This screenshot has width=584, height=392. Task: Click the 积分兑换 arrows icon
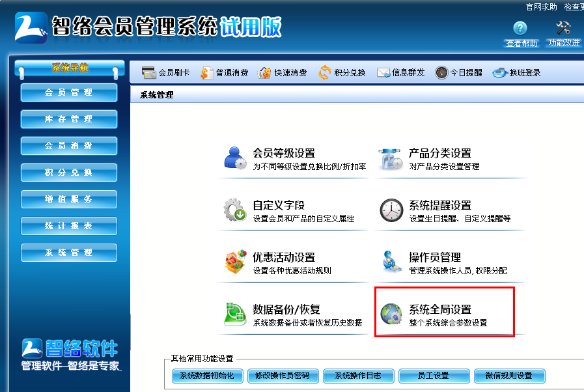[x=324, y=72]
